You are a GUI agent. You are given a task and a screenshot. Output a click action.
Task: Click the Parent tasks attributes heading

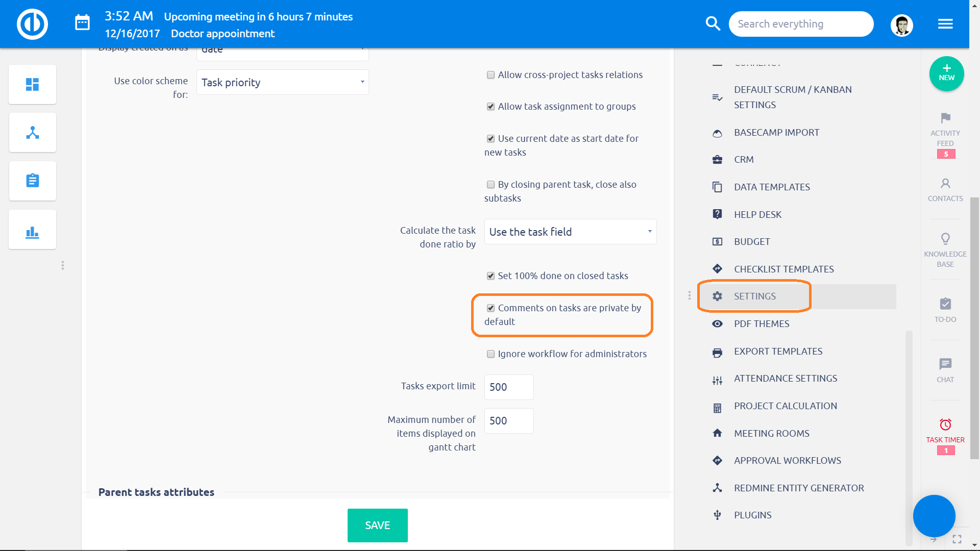point(156,492)
